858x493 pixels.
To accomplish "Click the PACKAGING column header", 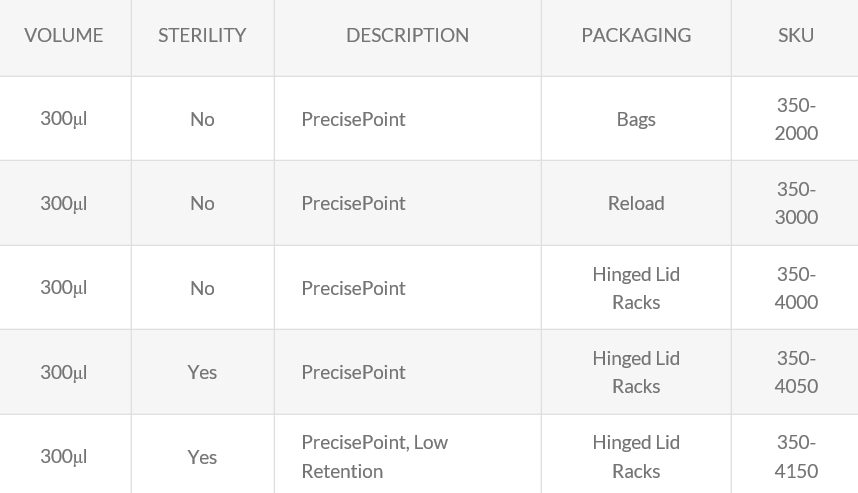I will tap(636, 35).
